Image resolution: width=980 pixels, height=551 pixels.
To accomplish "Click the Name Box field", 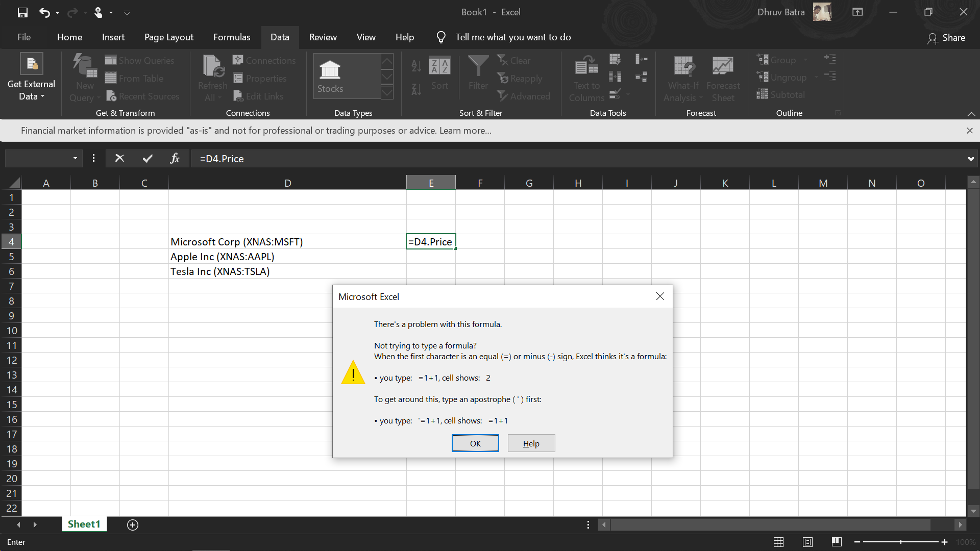I will click(x=37, y=159).
